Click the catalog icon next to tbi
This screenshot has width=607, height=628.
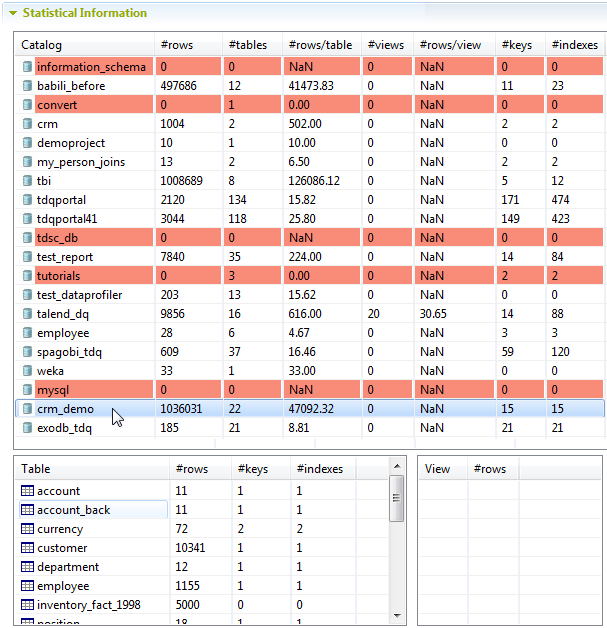coord(27,181)
